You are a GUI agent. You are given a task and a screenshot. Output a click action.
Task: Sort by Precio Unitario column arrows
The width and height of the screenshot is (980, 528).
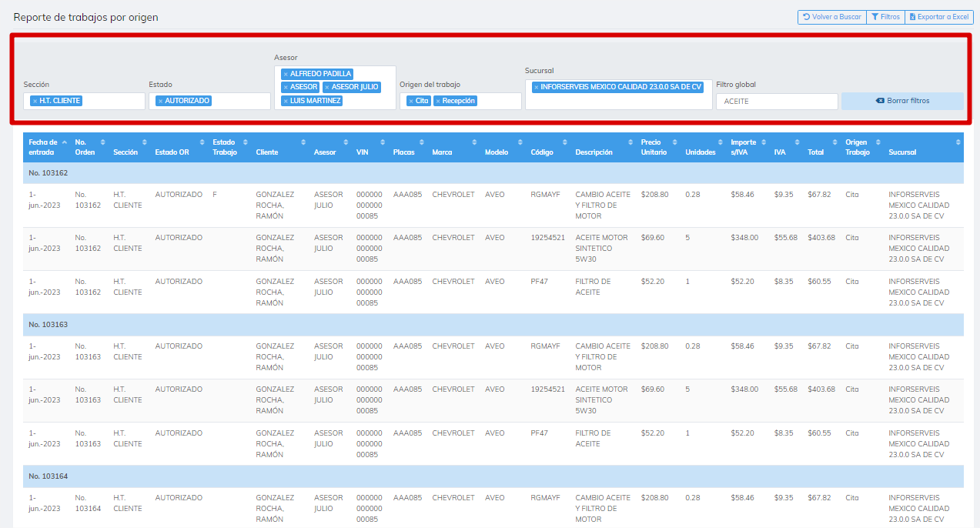click(x=675, y=142)
